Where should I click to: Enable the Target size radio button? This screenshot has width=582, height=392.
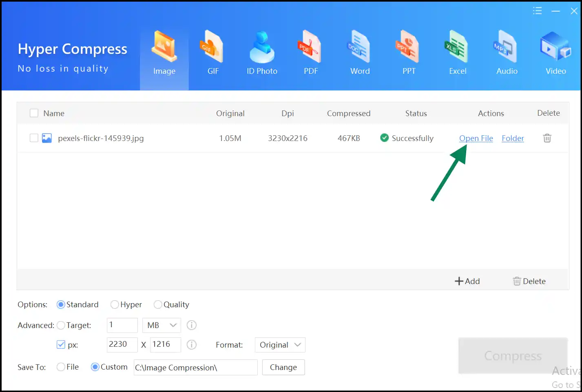[x=61, y=325]
